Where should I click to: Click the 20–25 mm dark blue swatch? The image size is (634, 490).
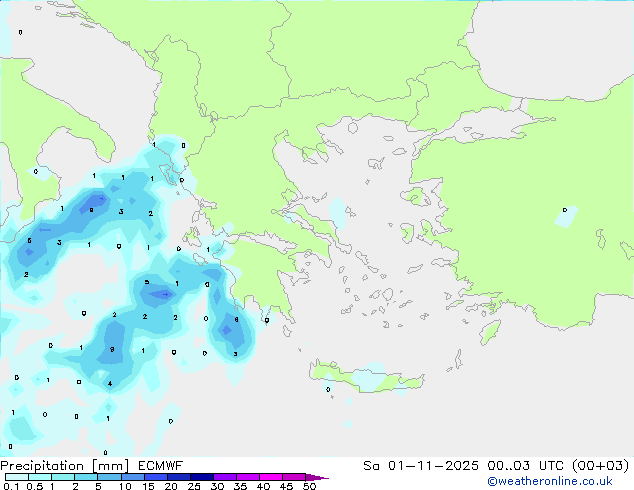179,477
